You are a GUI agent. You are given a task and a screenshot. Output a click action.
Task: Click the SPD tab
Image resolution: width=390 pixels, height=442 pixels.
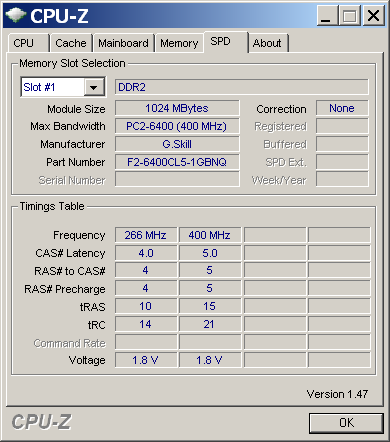(x=226, y=42)
